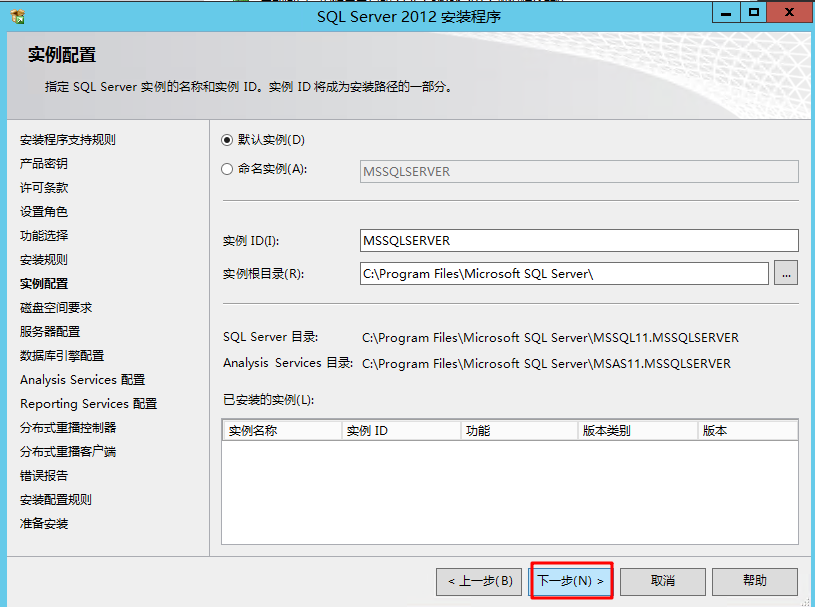Open the browse '...' button for root directory
This screenshot has width=815, height=607.
(x=786, y=273)
